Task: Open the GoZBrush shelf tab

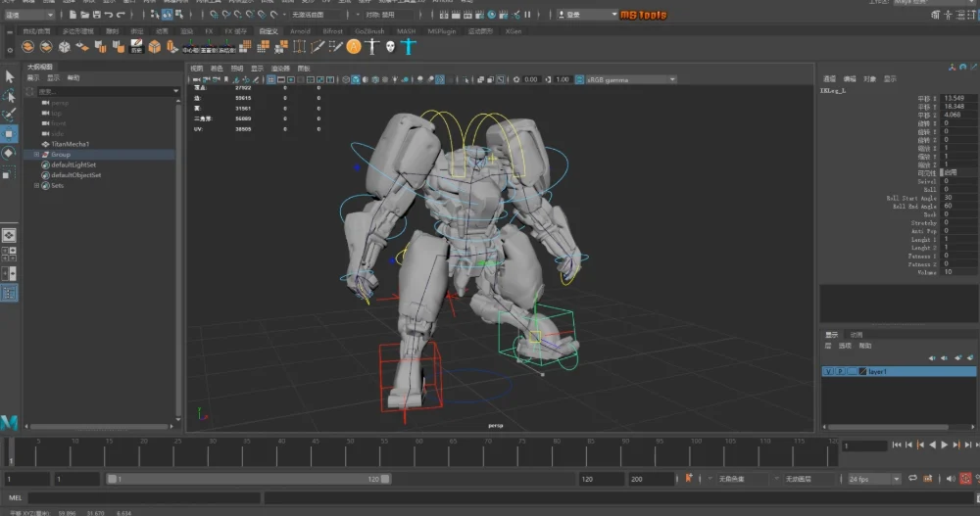Action: coord(369,31)
